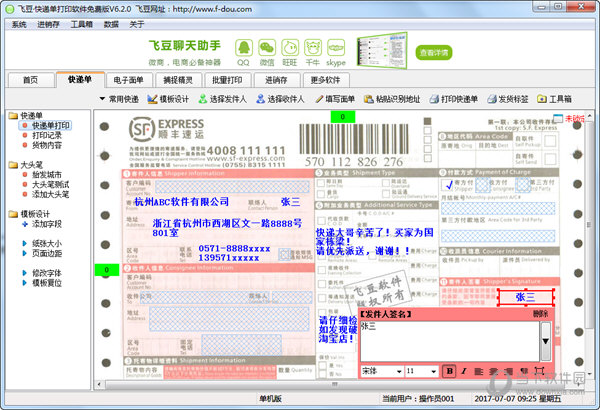Open the skype icon
600x410 pixels.
(336, 48)
